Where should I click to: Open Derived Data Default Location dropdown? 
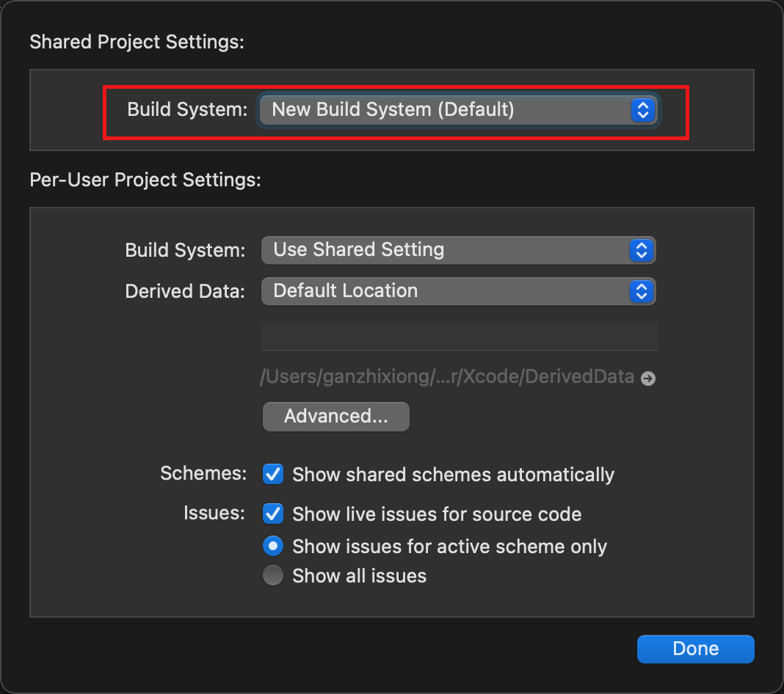459,291
